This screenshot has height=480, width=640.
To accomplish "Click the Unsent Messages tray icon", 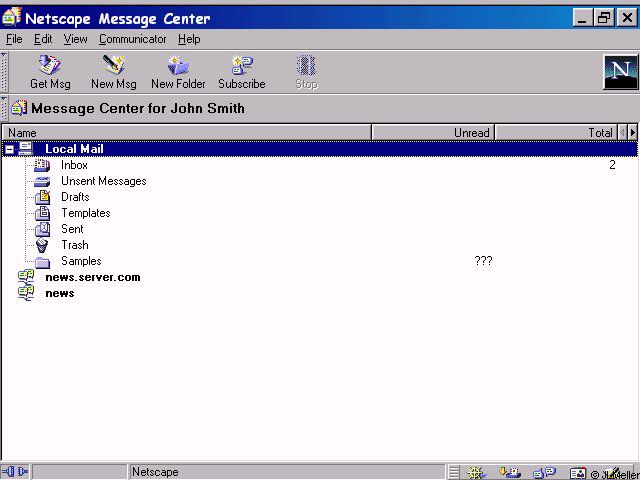I will (42, 182).
